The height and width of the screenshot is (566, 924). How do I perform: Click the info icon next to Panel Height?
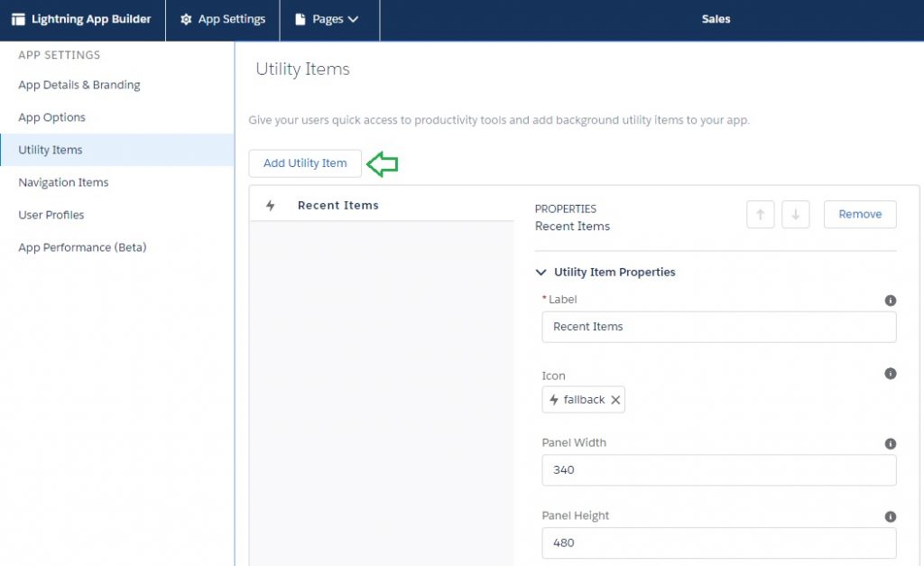[890, 515]
